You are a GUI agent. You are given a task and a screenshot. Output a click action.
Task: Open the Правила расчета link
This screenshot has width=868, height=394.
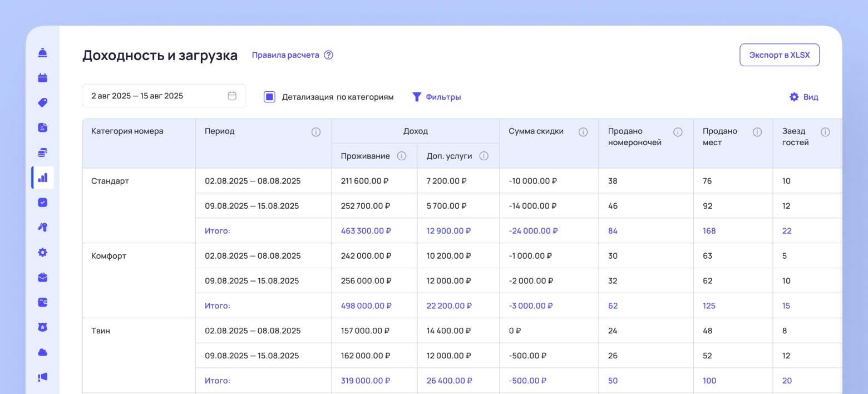coord(285,55)
